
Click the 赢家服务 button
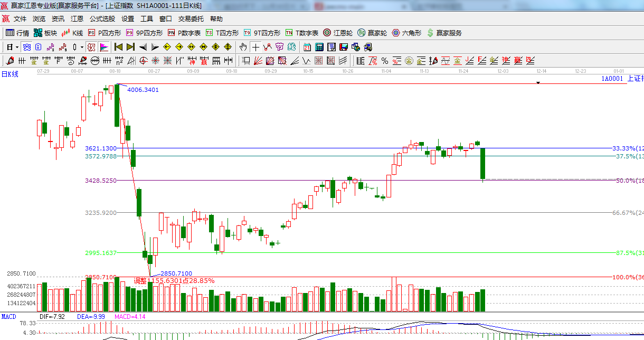coord(444,33)
